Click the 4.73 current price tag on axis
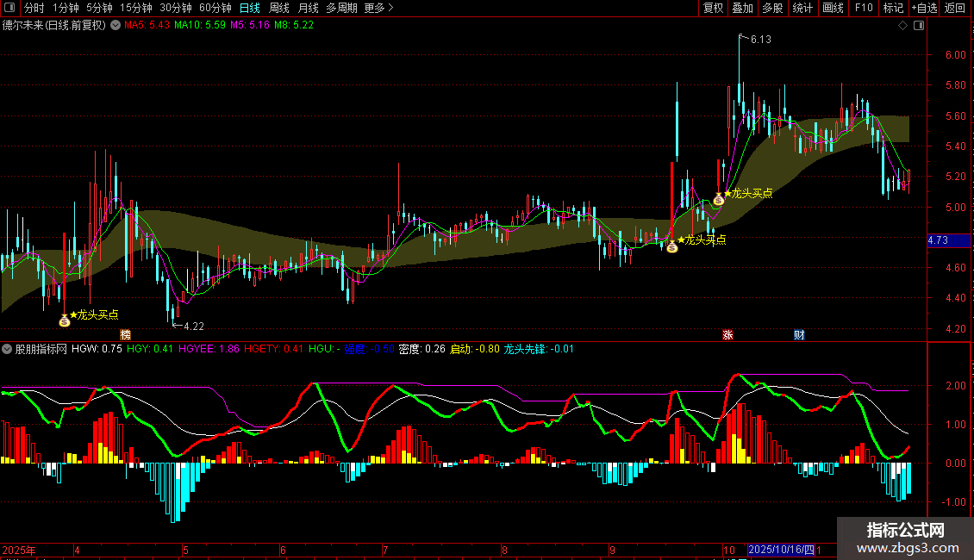 pos(948,240)
